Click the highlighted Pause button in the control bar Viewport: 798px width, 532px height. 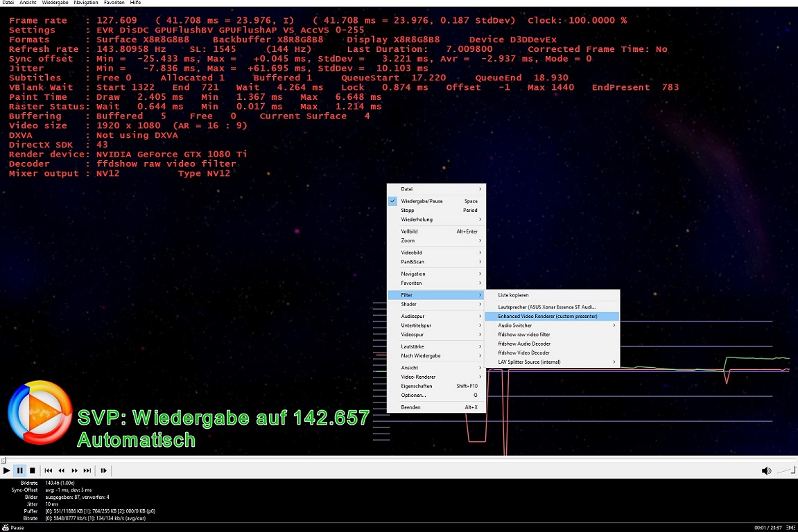pos(19,470)
